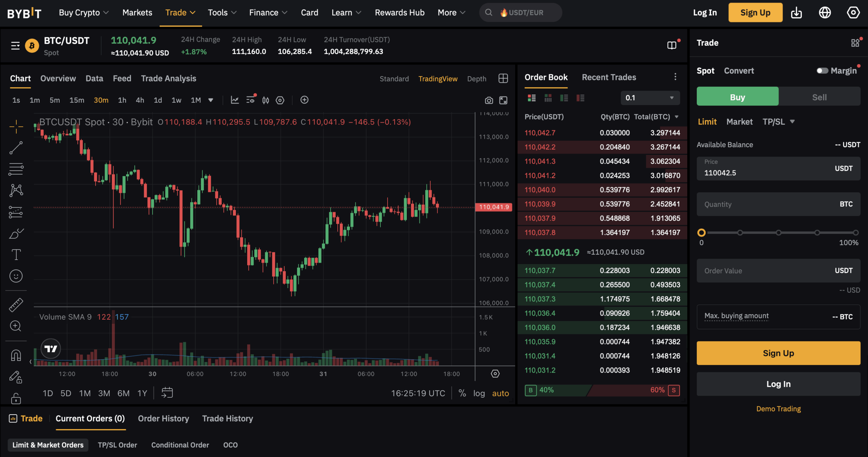The width and height of the screenshot is (868, 457).
Task: Show only sell orders in order book
Action: [580, 98]
